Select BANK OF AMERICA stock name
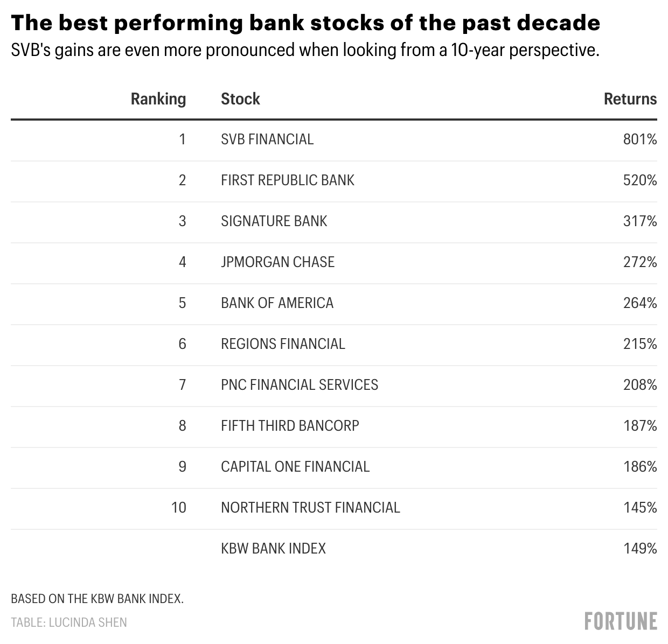Screen dimensions: 668x644 [277, 303]
